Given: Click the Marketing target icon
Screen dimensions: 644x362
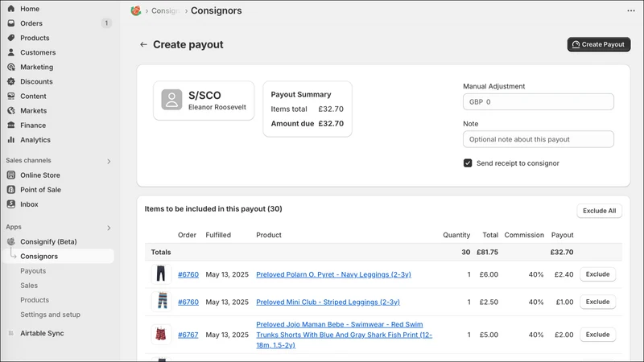Looking at the screenshot, I should click(11, 67).
